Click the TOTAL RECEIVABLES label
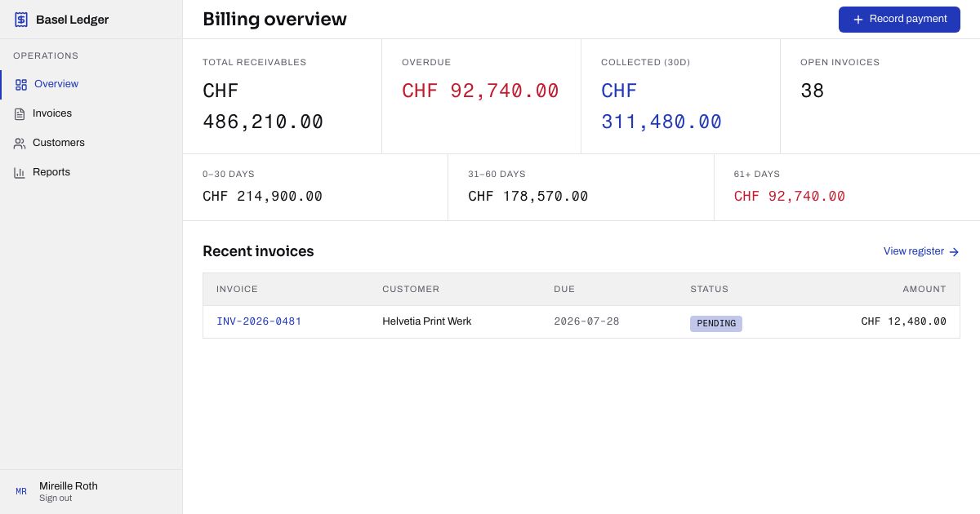This screenshot has height=514, width=980. tap(255, 62)
